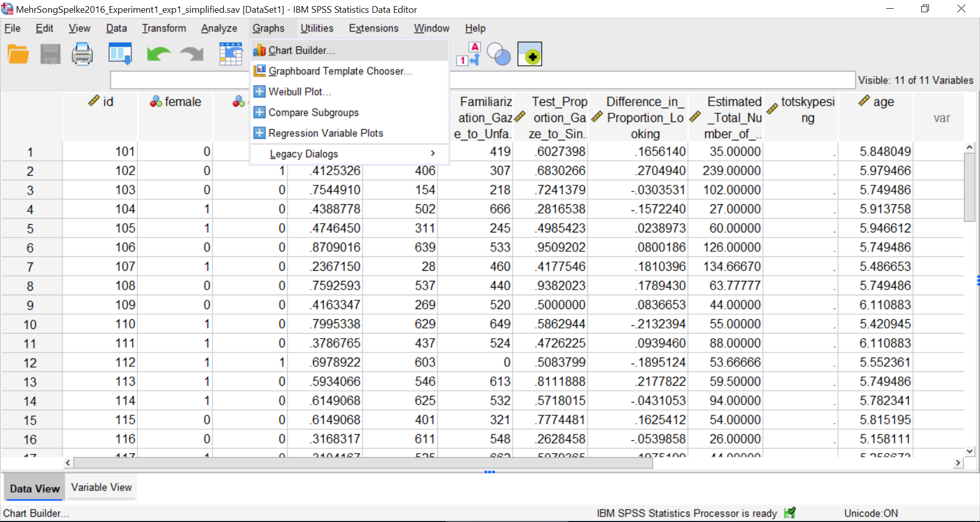
Task: Click cell value .9509202
Action: click(551, 247)
